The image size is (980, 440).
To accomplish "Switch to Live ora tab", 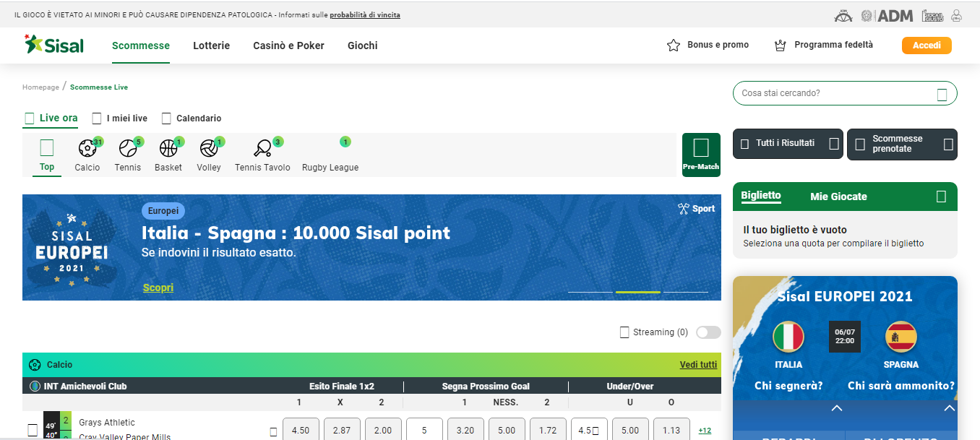I will (51, 118).
